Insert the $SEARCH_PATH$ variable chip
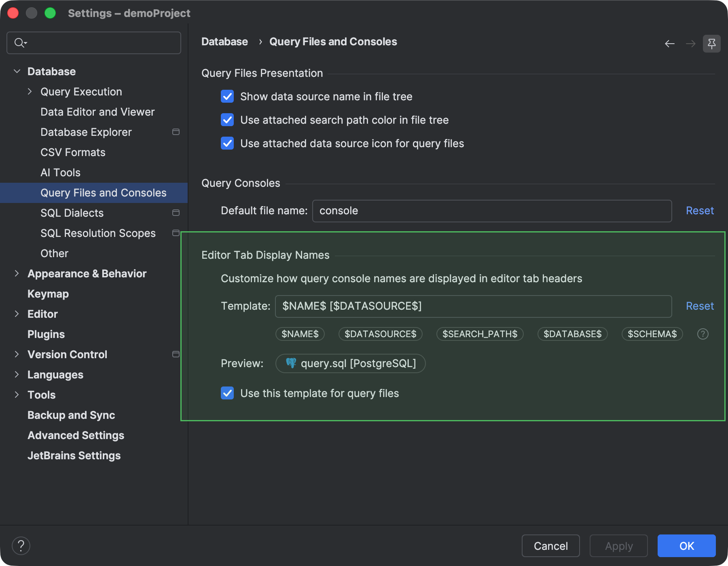728x566 pixels. pyautogui.click(x=480, y=334)
